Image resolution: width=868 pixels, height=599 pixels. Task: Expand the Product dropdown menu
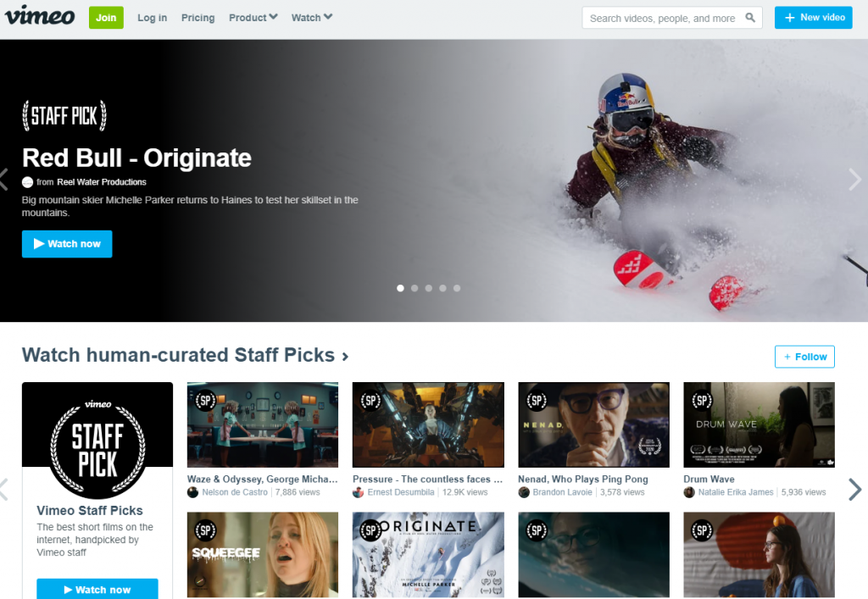[x=253, y=18]
